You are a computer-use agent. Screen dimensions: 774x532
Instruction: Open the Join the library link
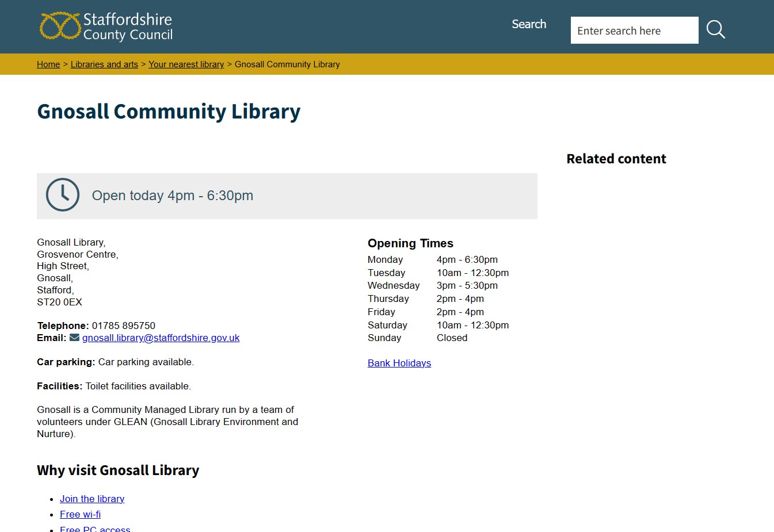[92, 499]
